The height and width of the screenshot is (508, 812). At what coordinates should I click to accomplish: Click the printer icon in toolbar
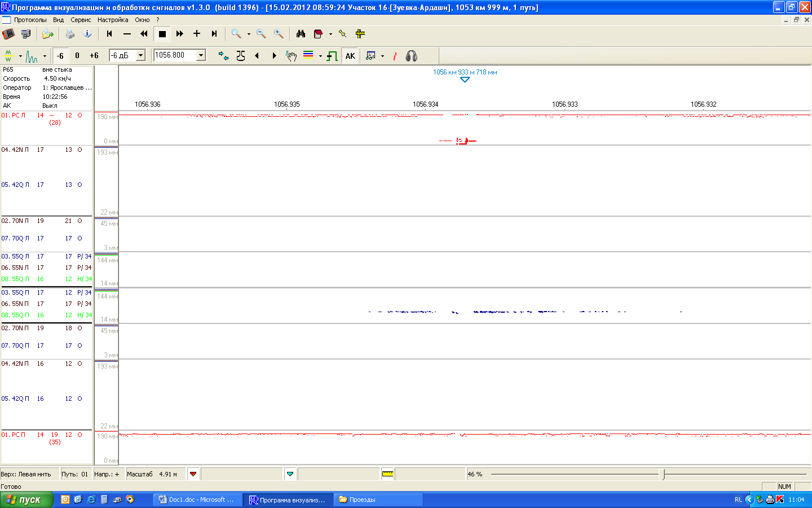tap(70, 34)
